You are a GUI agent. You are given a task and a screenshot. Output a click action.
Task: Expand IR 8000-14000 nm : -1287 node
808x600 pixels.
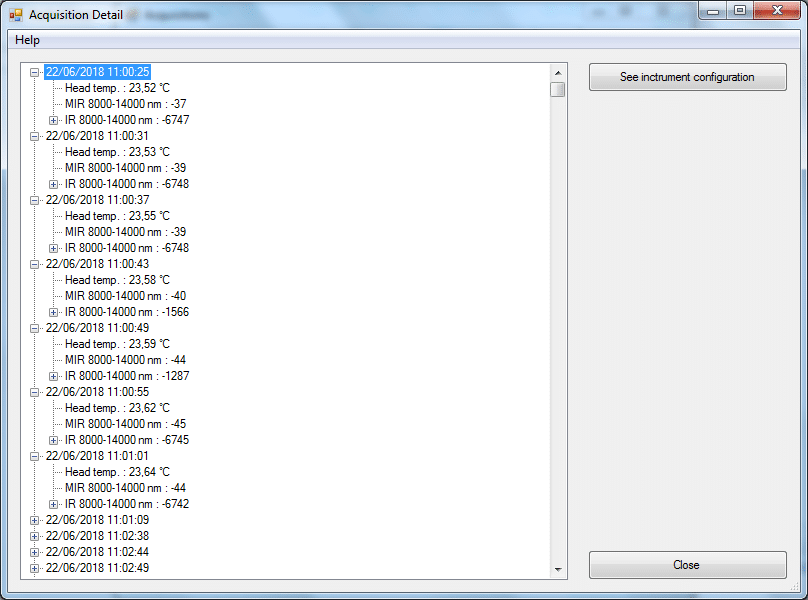click(x=54, y=376)
